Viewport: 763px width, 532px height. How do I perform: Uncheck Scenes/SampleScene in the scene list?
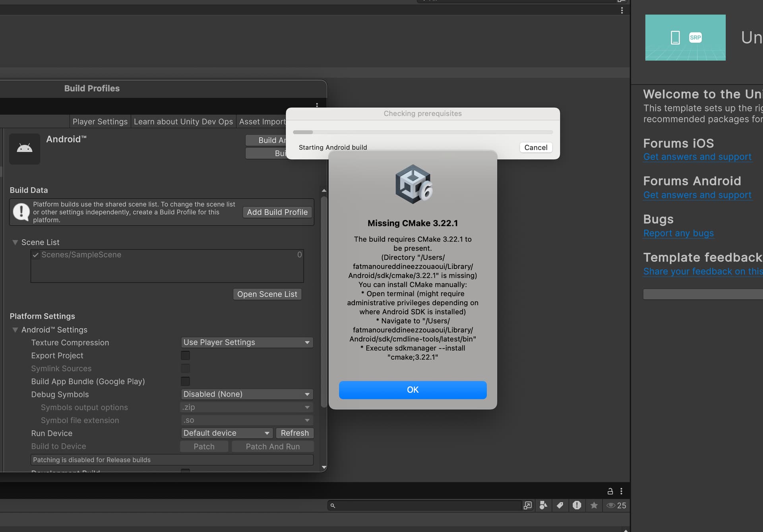pyautogui.click(x=36, y=255)
